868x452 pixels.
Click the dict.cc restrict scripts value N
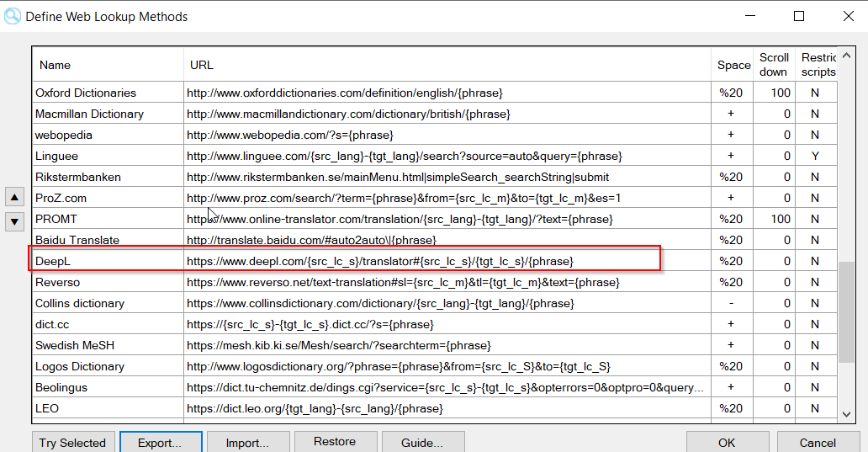point(815,324)
